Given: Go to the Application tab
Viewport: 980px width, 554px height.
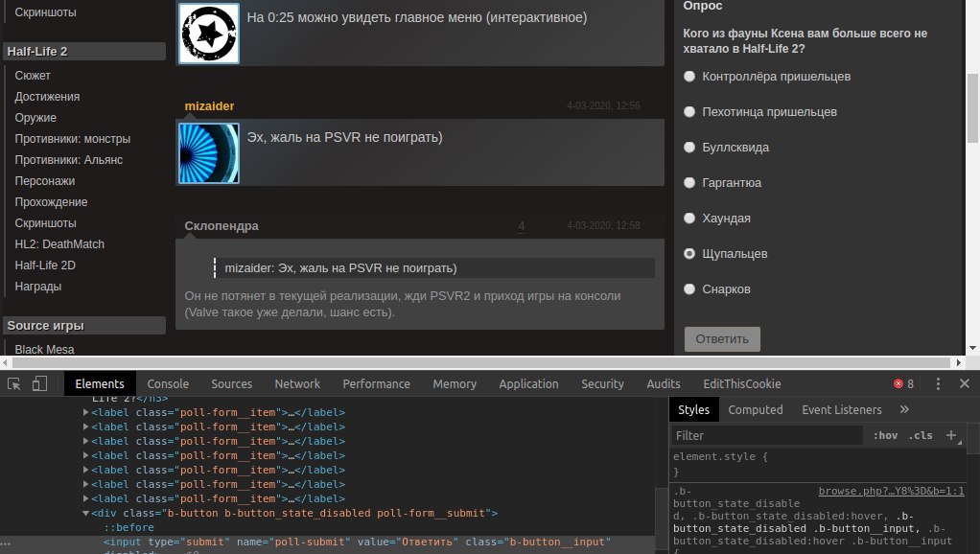Looking at the screenshot, I should pyautogui.click(x=528, y=384).
